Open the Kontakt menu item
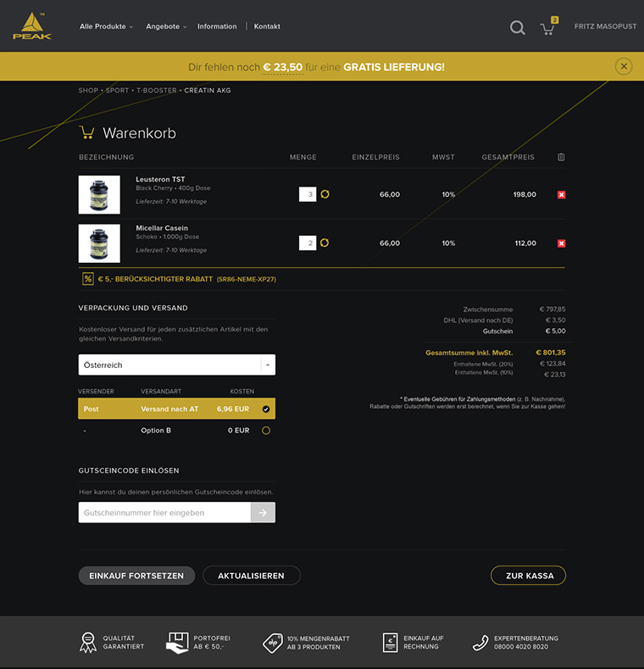The width and height of the screenshot is (644, 669). [x=267, y=26]
